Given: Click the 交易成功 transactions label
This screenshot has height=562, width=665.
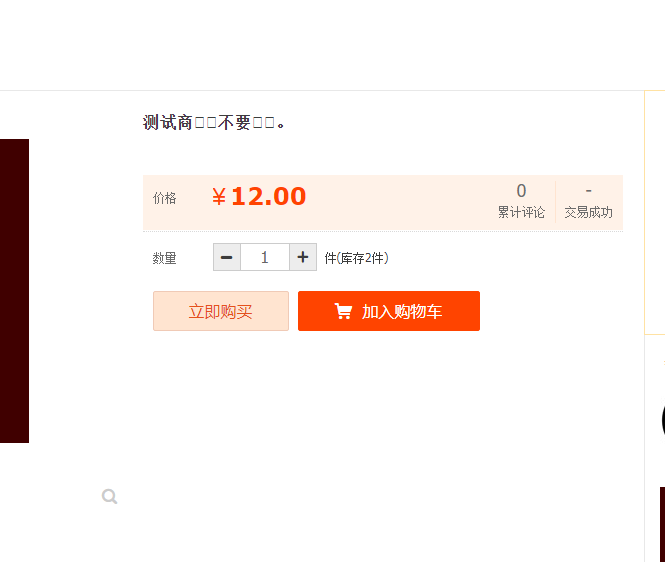Looking at the screenshot, I should pos(588,212).
